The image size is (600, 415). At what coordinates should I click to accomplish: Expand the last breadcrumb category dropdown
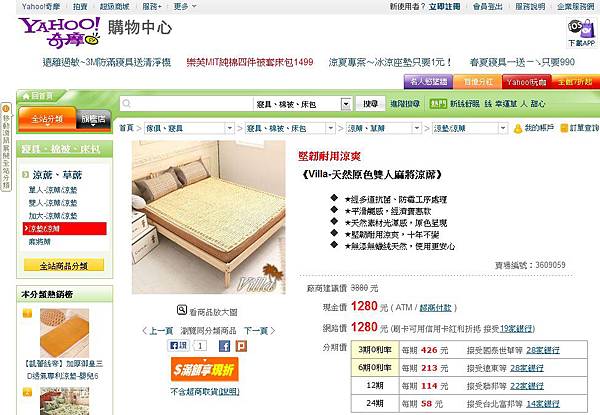[x=503, y=129]
